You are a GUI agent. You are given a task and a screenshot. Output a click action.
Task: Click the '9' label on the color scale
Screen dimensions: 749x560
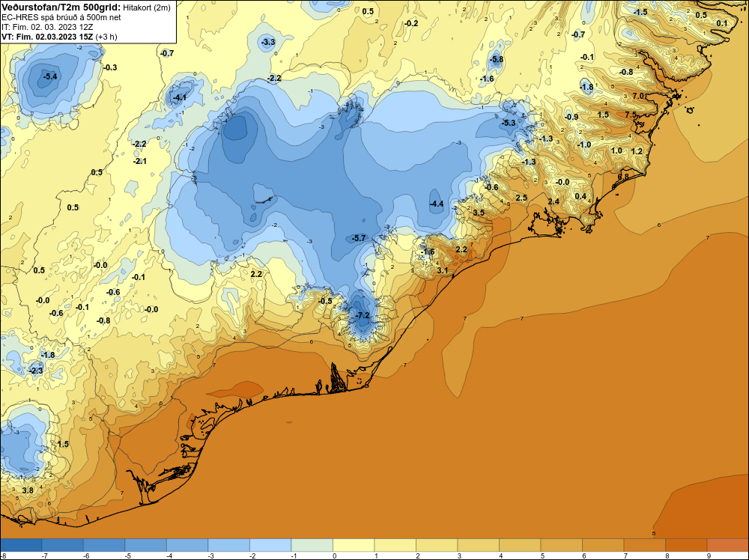(x=709, y=556)
